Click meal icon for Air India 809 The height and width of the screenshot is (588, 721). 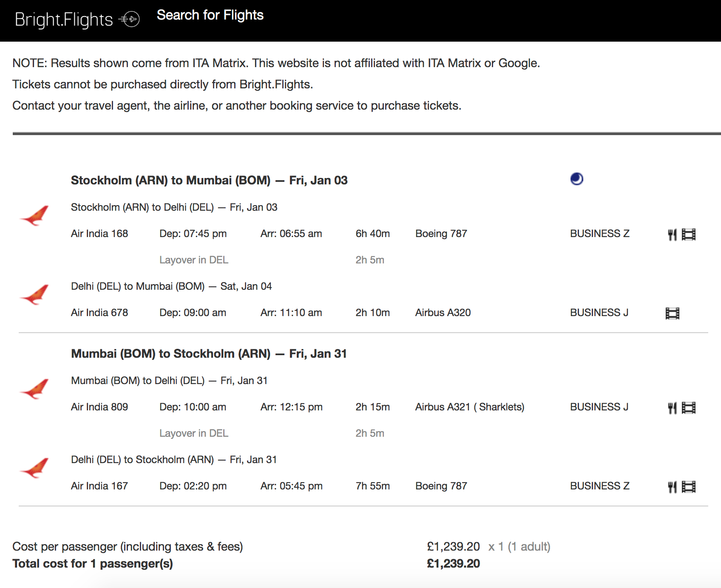672,408
